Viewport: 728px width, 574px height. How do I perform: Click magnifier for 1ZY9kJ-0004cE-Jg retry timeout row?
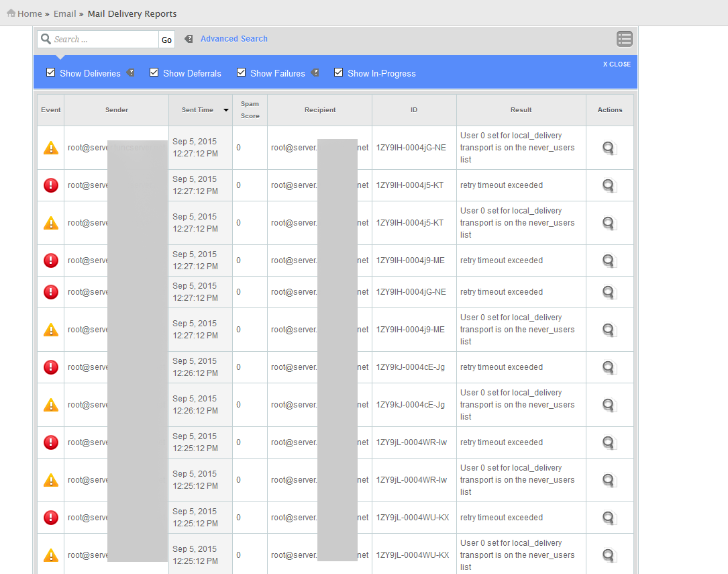(609, 368)
